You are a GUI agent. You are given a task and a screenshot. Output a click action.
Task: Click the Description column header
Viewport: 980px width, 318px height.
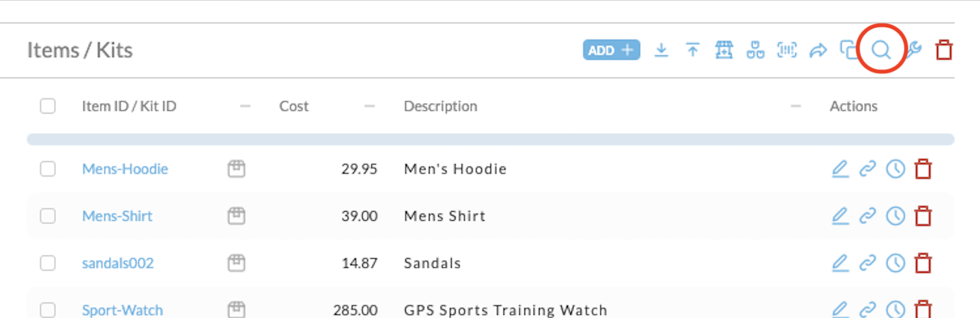440,106
